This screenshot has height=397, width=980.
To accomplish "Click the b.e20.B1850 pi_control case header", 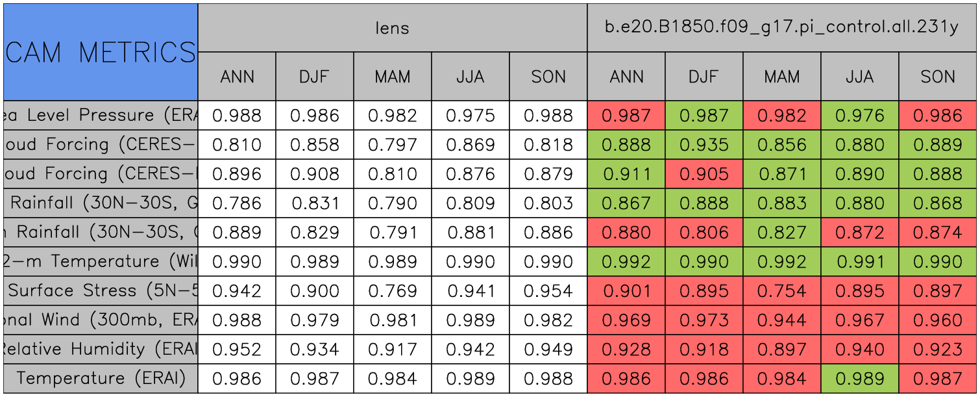I will (781, 28).
